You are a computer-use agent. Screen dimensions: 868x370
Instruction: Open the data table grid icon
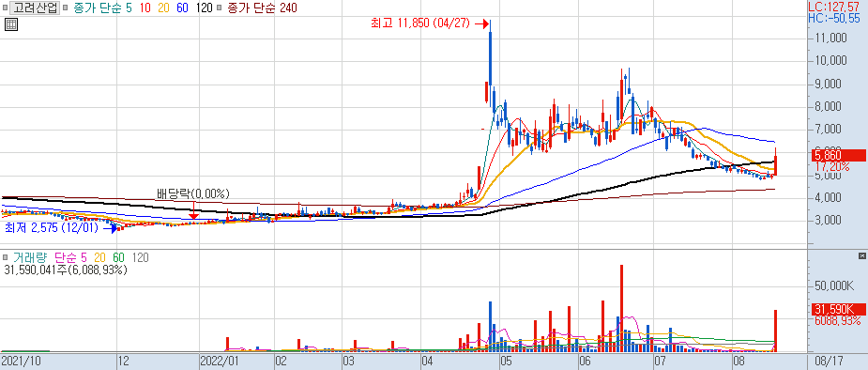pos(11,23)
